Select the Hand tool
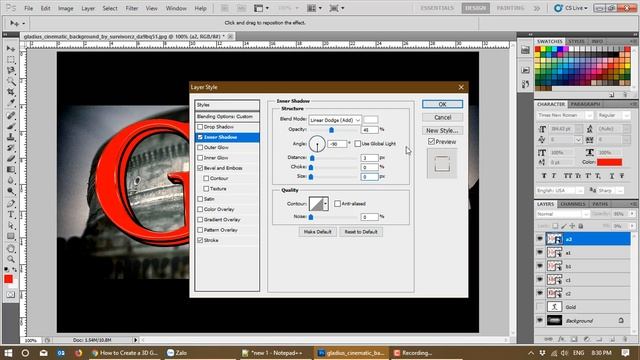Image resolution: width=640 pixels, height=360 pixels. (11, 249)
